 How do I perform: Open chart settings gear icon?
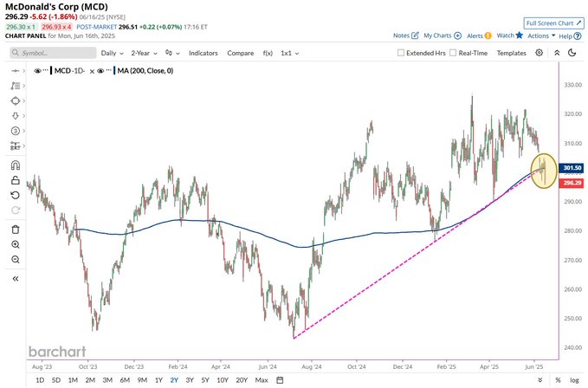539,53
